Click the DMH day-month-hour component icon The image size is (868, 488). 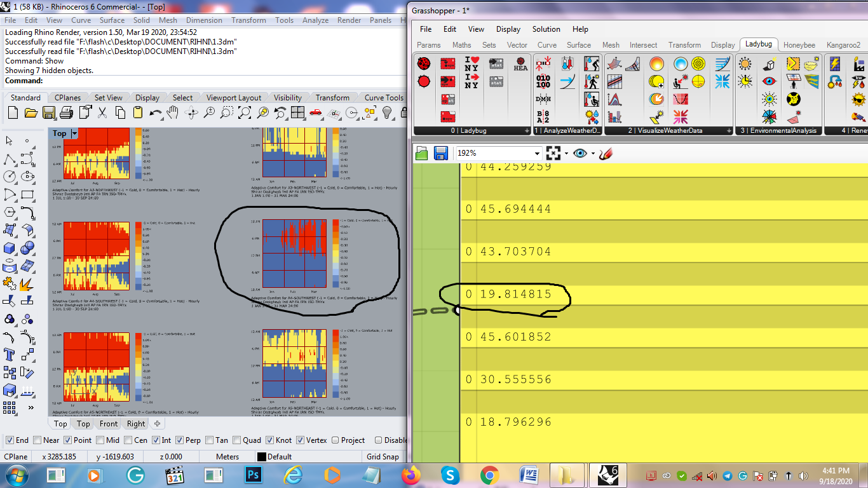(x=543, y=99)
